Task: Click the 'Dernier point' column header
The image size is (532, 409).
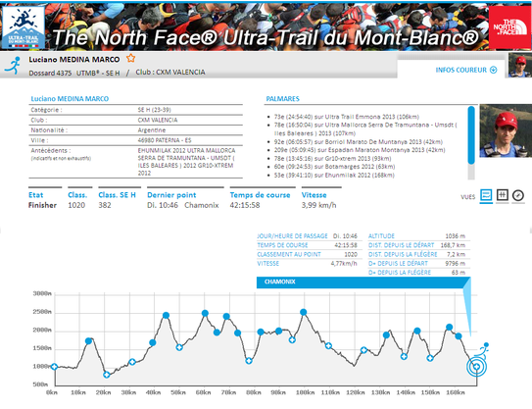Action: (x=171, y=195)
